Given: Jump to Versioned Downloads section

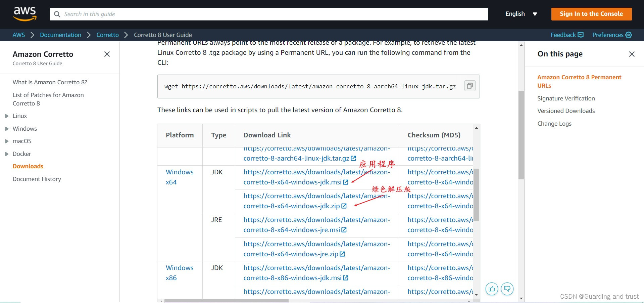Looking at the screenshot, I should pyautogui.click(x=566, y=111).
